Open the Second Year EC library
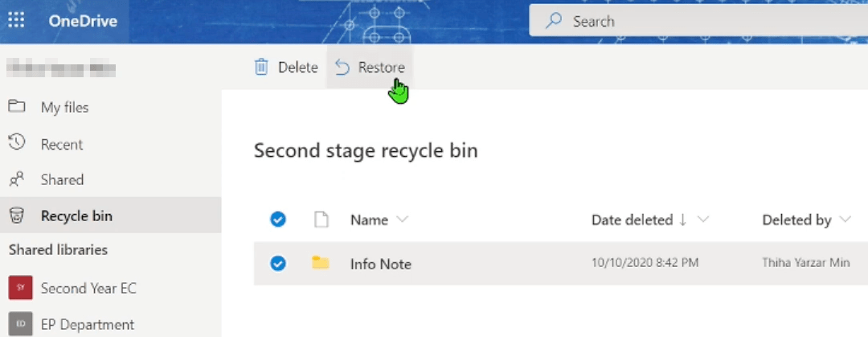868x337 pixels. click(88, 287)
